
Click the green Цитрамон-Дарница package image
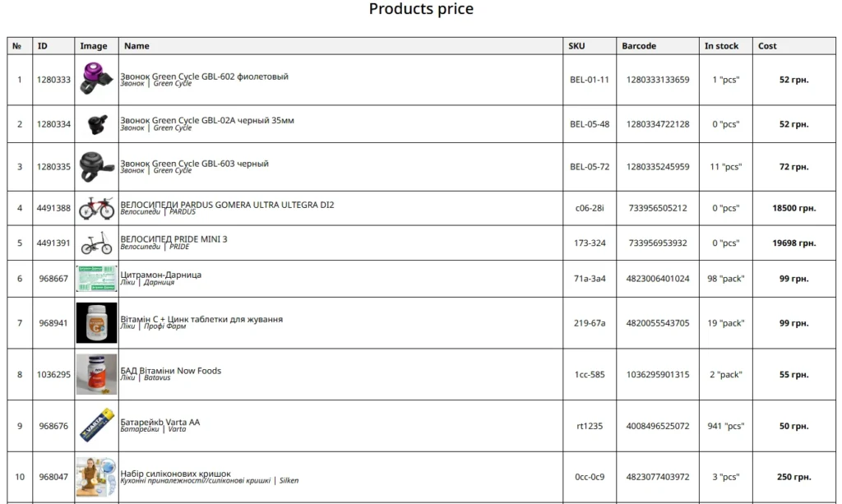97,279
